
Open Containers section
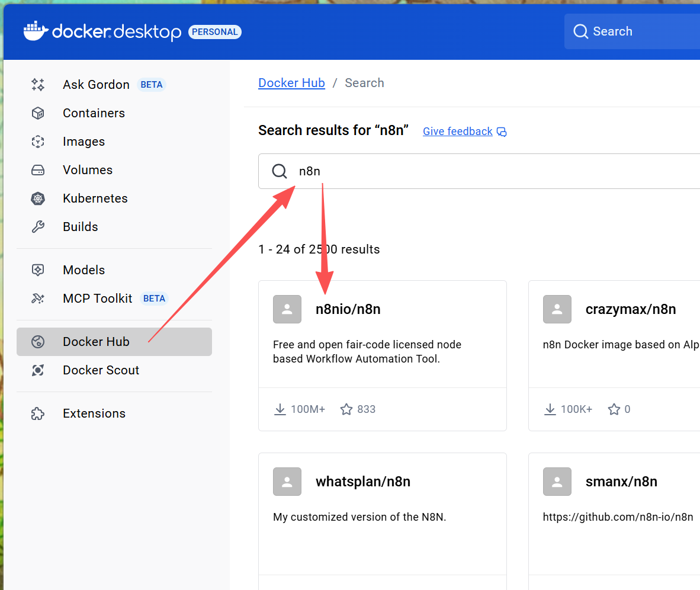point(114,113)
